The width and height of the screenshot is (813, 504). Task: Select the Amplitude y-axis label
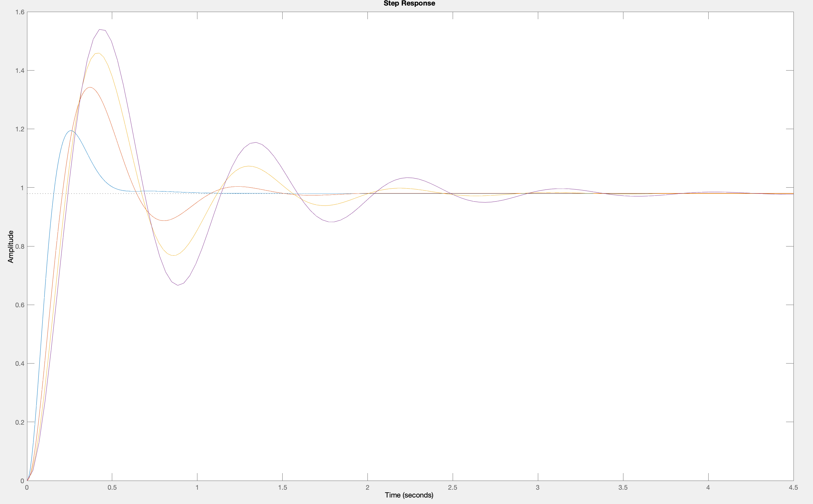point(11,247)
